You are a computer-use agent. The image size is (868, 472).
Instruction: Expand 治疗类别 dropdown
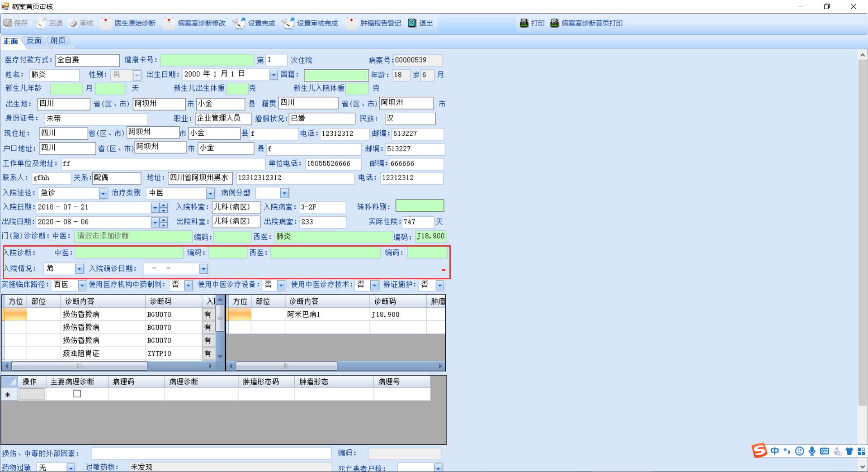(x=210, y=194)
